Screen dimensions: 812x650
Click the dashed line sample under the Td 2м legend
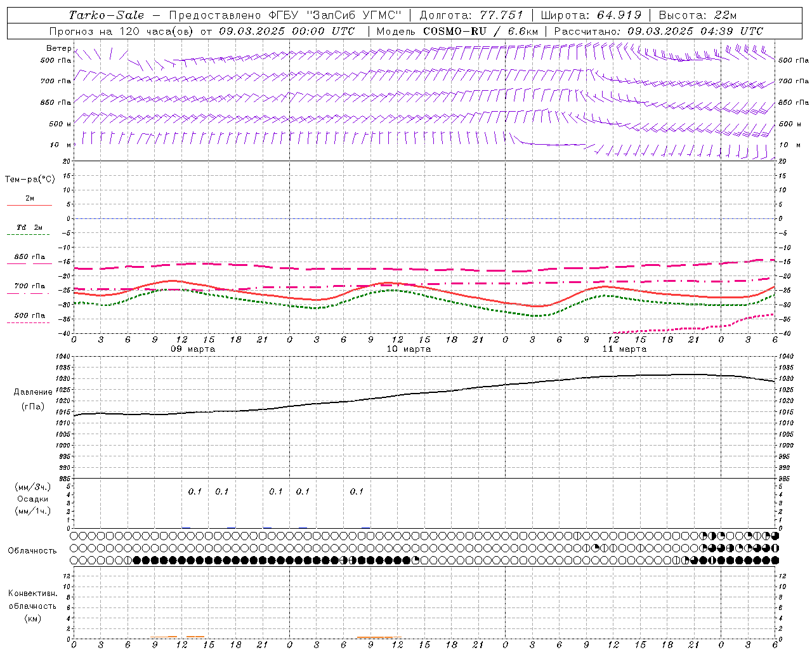[29, 235]
